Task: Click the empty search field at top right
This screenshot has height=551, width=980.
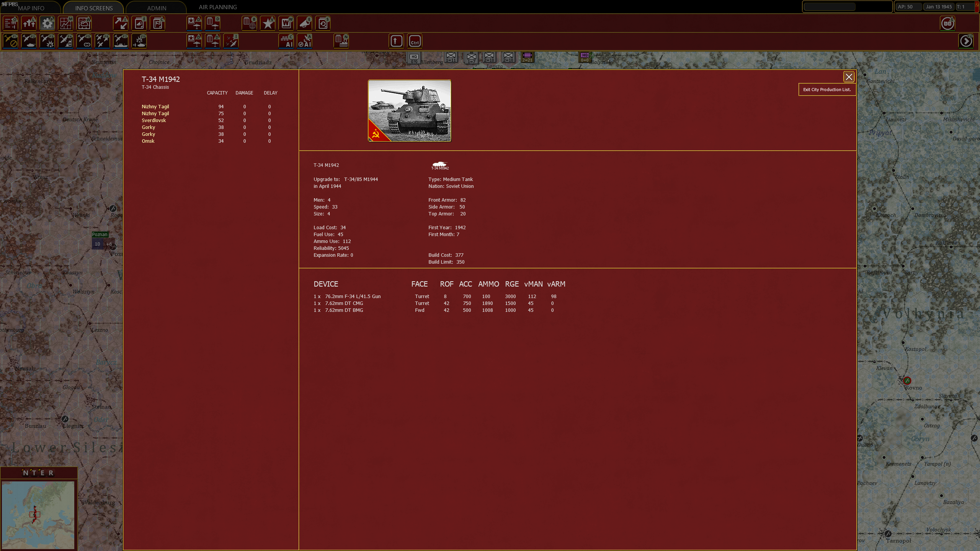Action: pyautogui.click(x=830, y=7)
